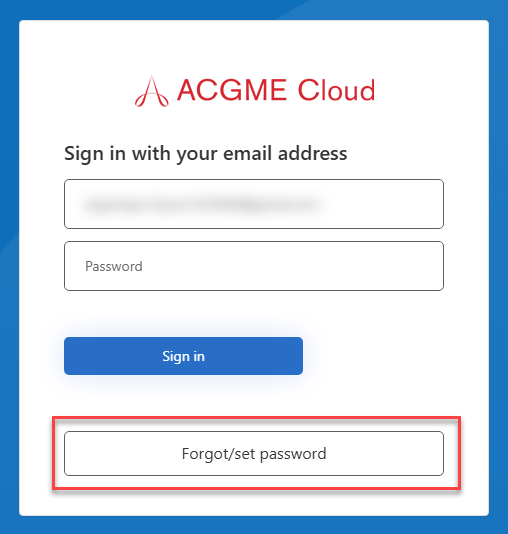Click the 'Sign in with your email address' heading

pos(206,153)
